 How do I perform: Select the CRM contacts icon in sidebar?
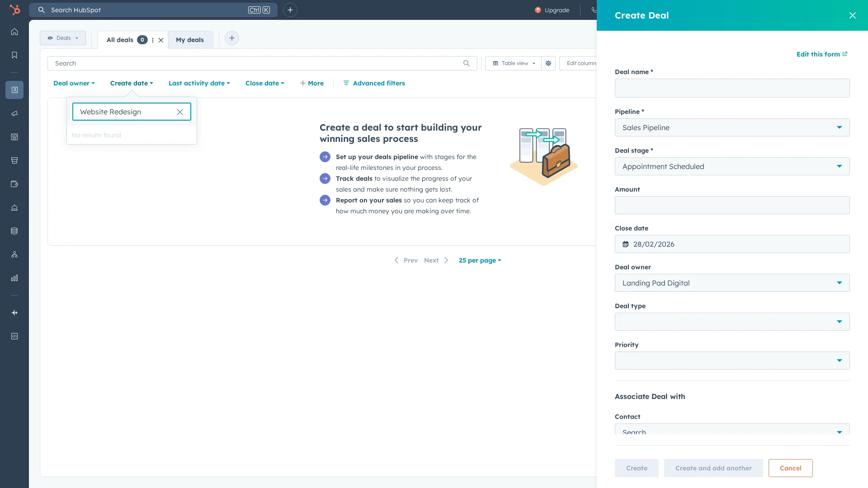(x=14, y=90)
